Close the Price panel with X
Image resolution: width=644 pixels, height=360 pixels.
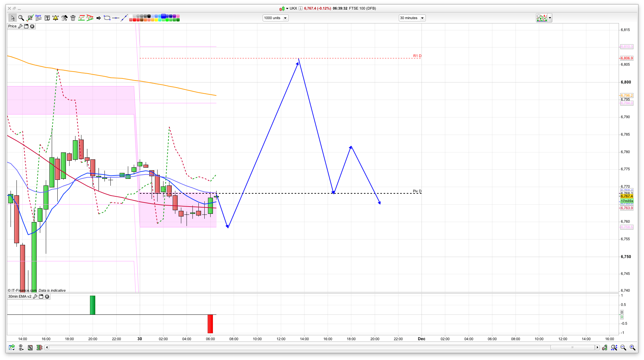(x=32, y=26)
